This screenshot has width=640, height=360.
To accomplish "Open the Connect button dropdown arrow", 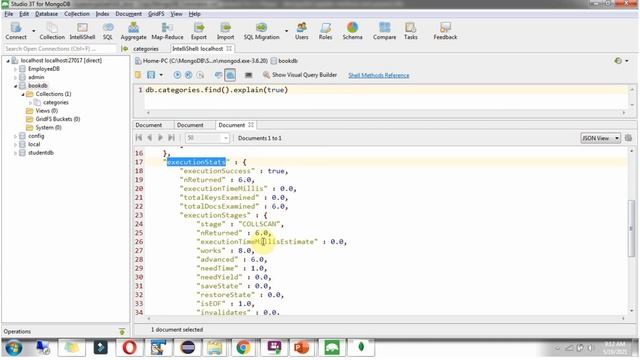I will coord(33,31).
